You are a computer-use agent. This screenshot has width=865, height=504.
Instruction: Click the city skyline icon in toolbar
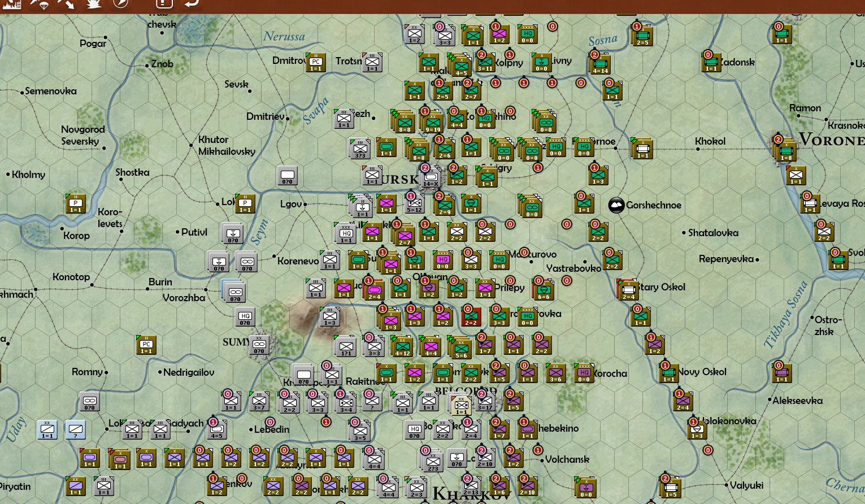11,3
